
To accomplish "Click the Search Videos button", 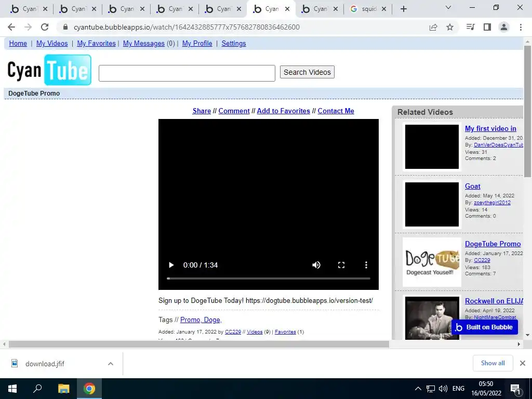I will point(307,72).
